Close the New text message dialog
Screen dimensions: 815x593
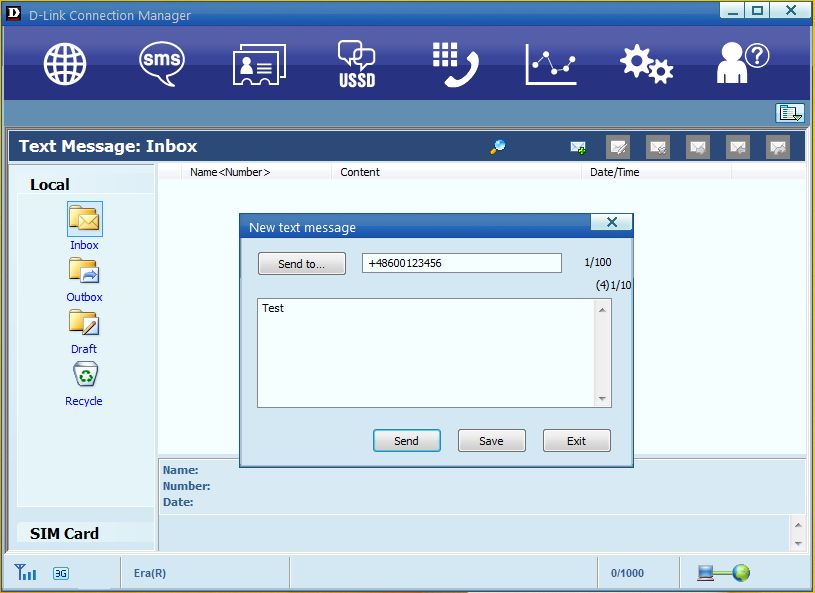pos(612,222)
